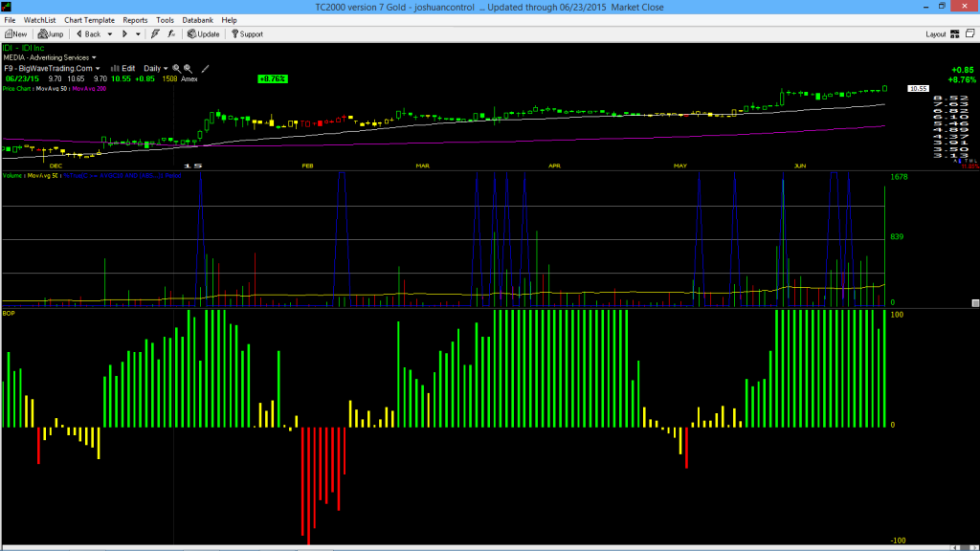Click the Layout label in toolbar
Image resolution: width=980 pixels, height=551 pixels.
[936, 34]
